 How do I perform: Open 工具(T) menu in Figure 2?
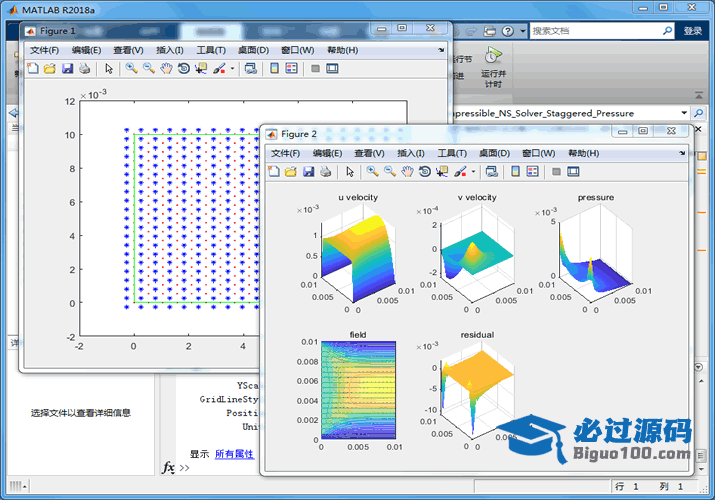click(452, 153)
